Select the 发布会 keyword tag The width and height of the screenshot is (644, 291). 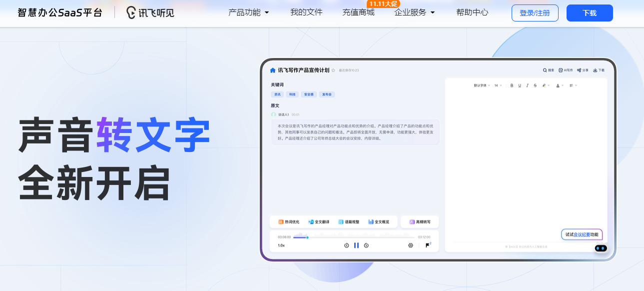click(327, 94)
